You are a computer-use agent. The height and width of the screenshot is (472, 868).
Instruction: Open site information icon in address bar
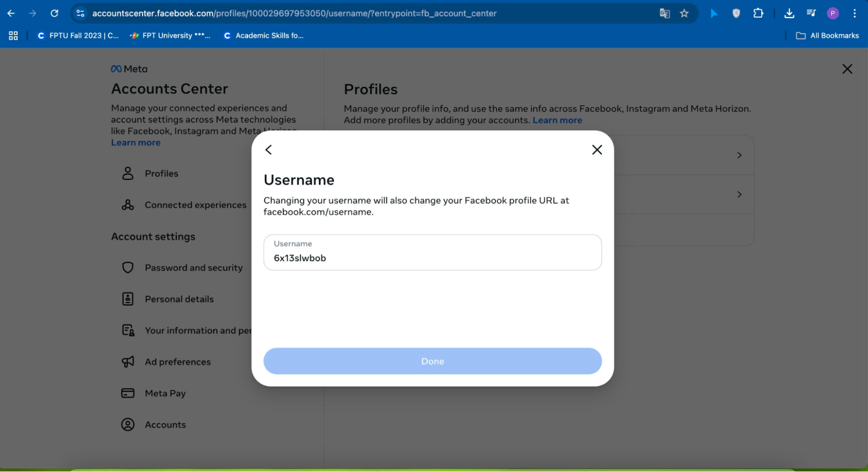(x=80, y=13)
